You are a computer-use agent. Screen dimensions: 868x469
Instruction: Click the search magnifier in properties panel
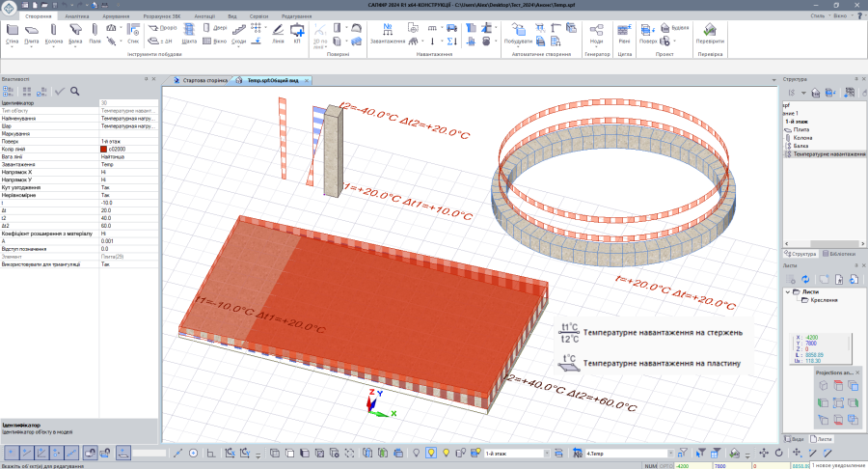[74, 91]
